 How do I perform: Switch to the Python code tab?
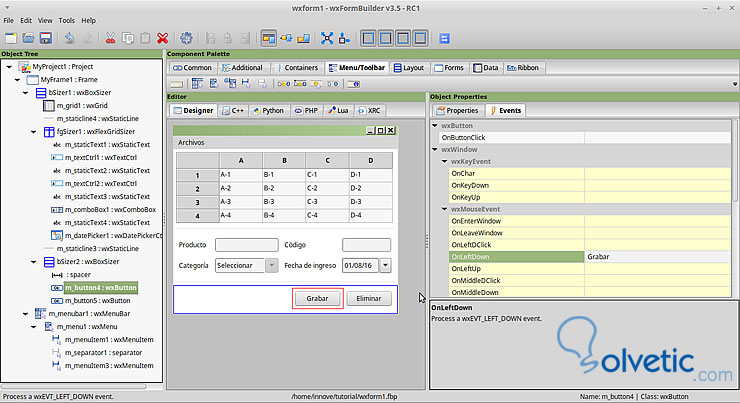tap(268, 110)
